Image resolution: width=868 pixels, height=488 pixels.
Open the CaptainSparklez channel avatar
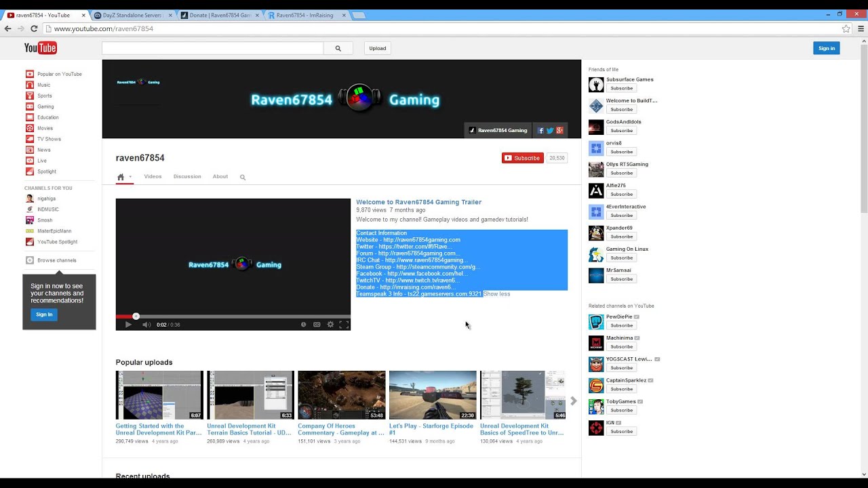coord(596,386)
